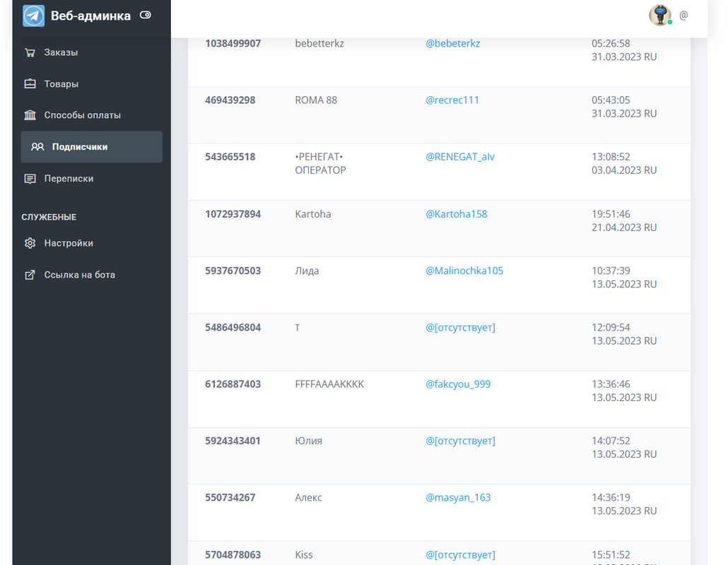Open the Ссылка на бота label
The width and height of the screenshot is (728, 565).
(x=79, y=275)
